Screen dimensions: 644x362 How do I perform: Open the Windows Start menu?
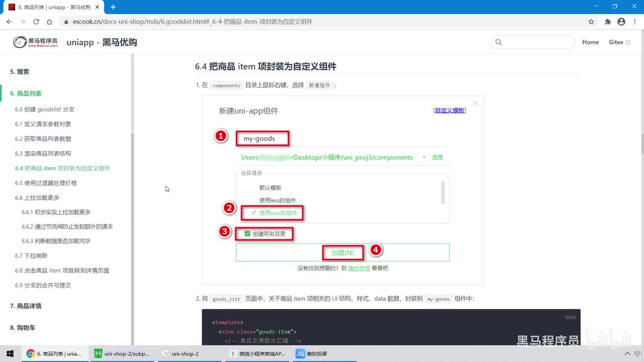[x=10, y=353]
